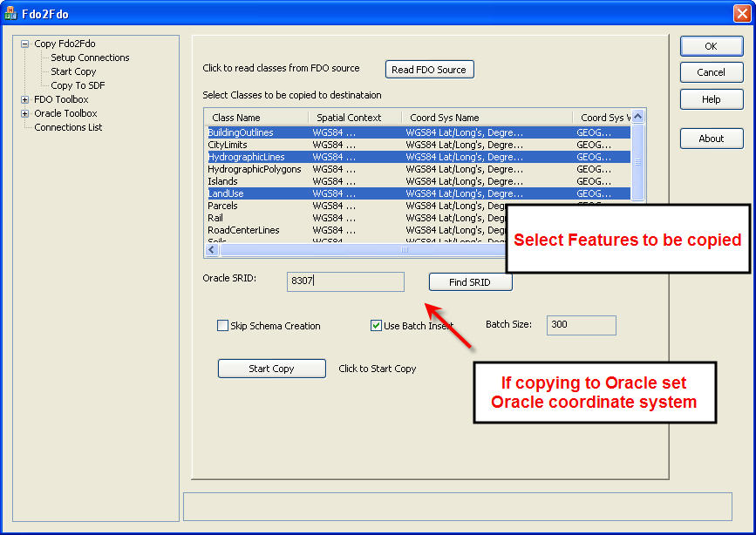Click the Find SRID button
The image size is (756, 535).
[470, 282]
